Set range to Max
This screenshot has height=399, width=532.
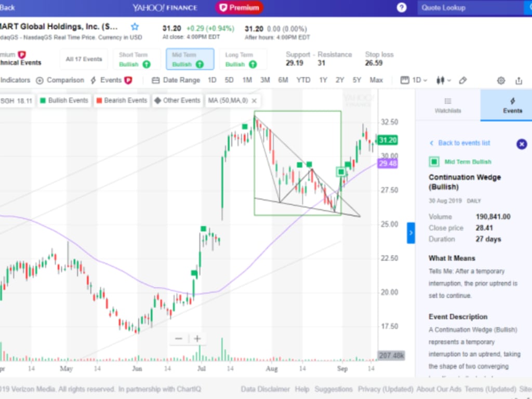coord(376,81)
